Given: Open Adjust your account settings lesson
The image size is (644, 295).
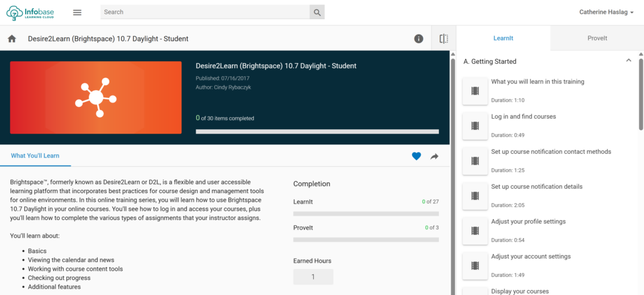Looking at the screenshot, I should (531, 256).
